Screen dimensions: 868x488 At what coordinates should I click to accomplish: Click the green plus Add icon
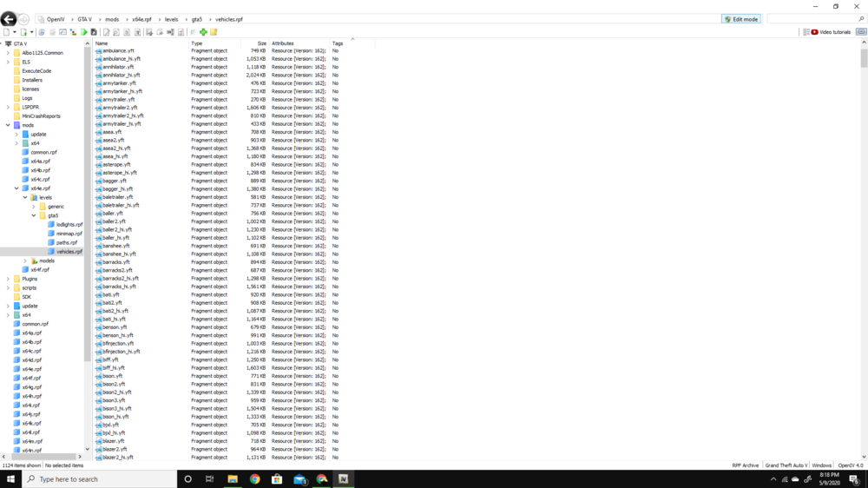coord(203,32)
